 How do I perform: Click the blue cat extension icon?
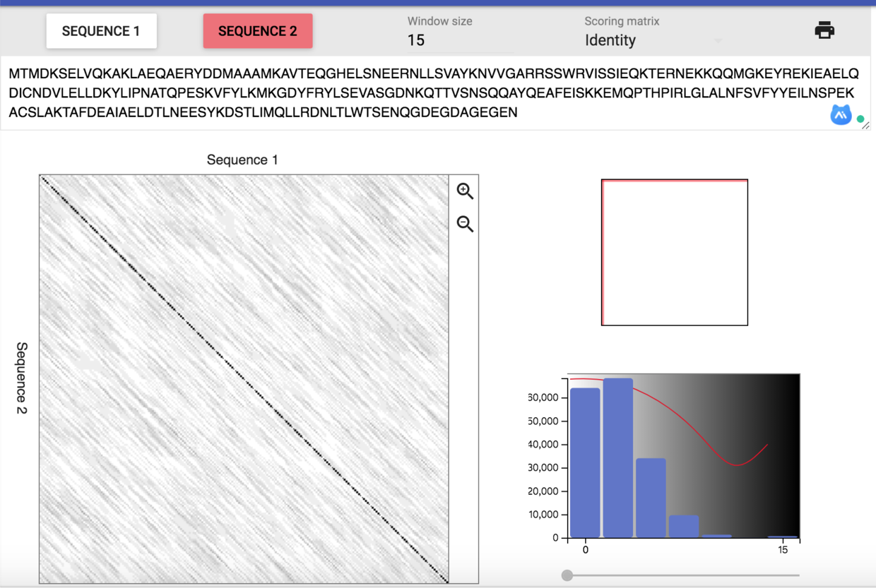pyautogui.click(x=841, y=115)
